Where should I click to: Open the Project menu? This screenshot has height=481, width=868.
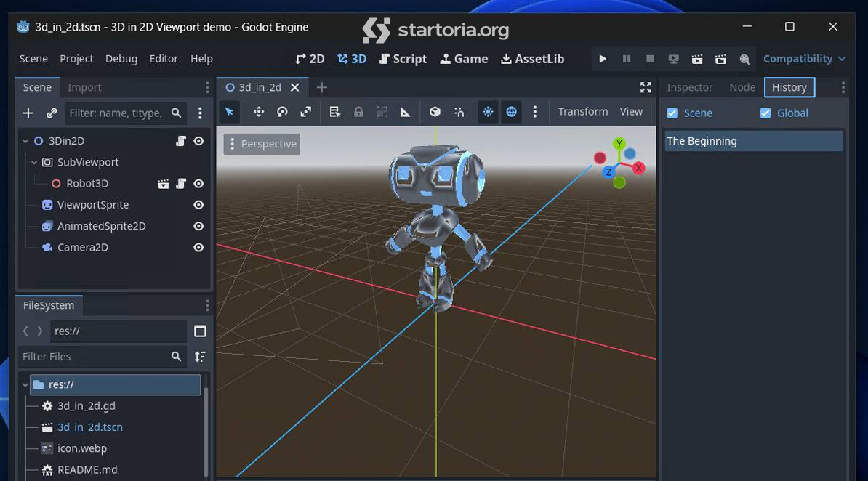coord(76,59)
